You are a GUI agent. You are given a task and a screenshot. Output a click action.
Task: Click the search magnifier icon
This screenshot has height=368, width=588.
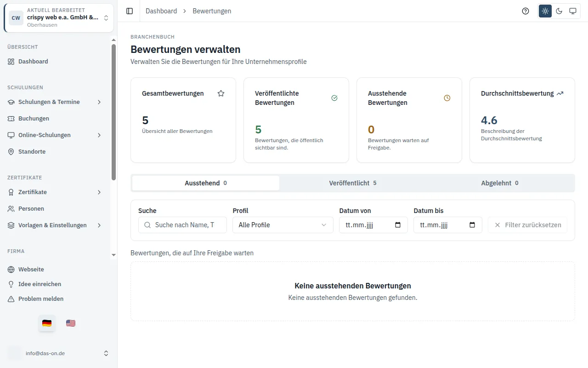147,225
